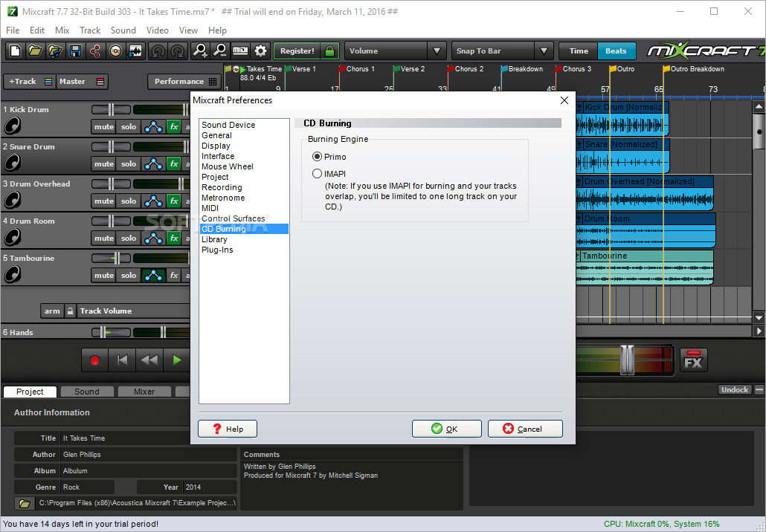Switch to the Sound tab

(87, 392)
